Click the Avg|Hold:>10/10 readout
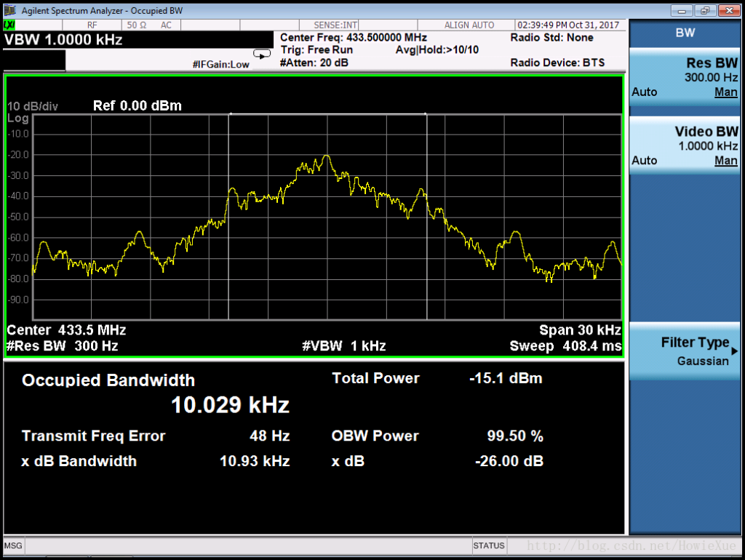 coord(437,50)
